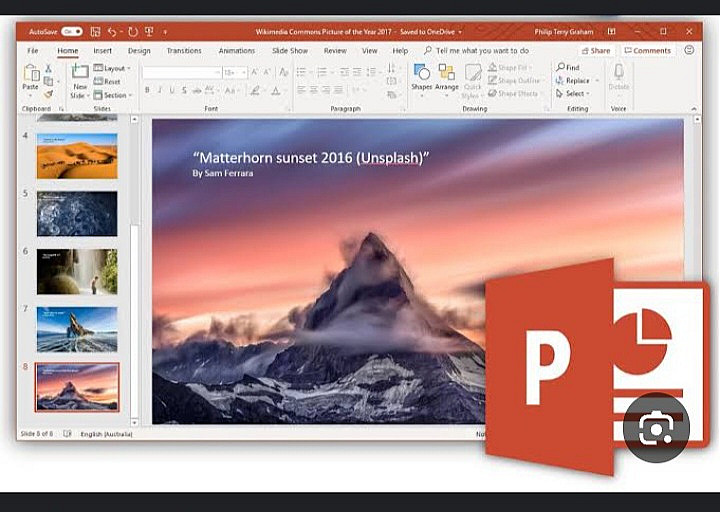Toggle Bold formatting
The image size is (720, 512).
click(147, 90)
